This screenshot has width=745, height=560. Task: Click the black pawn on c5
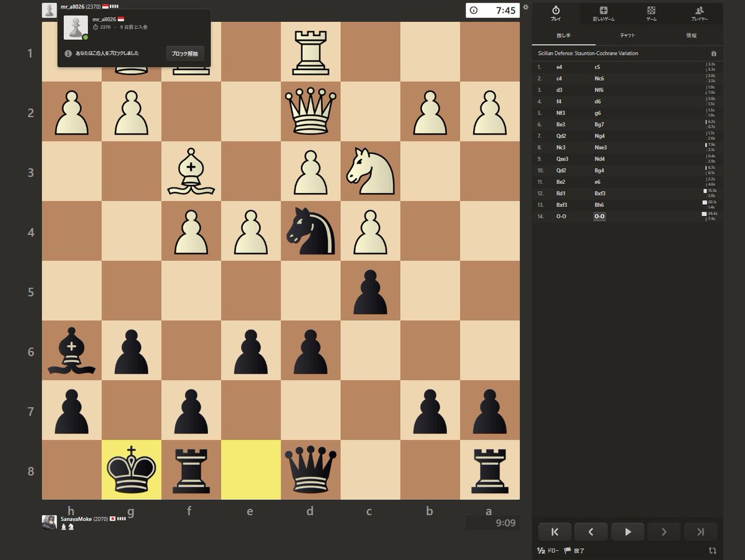[371, 291]
